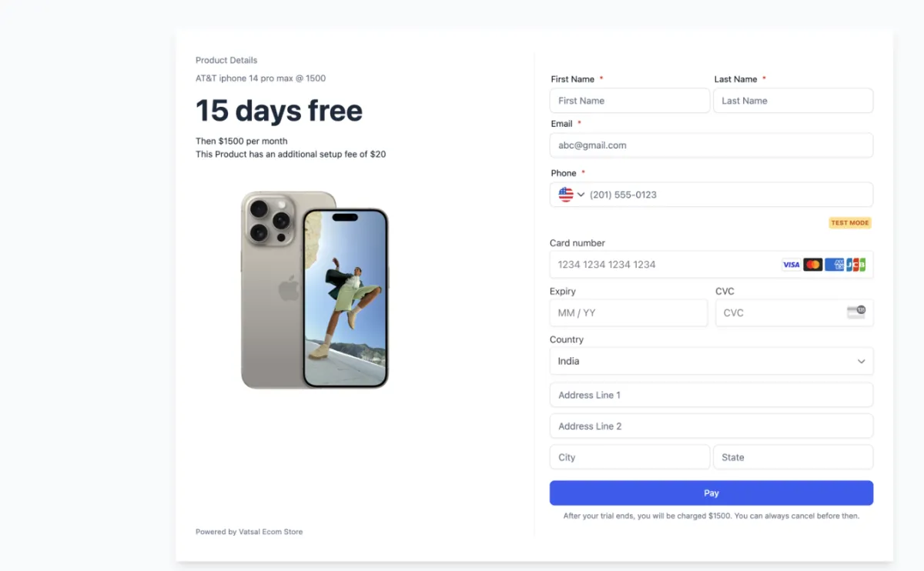This screenshot has height=571, width=924.
Task: Focus the First Name input field
Action: [630, 101]
